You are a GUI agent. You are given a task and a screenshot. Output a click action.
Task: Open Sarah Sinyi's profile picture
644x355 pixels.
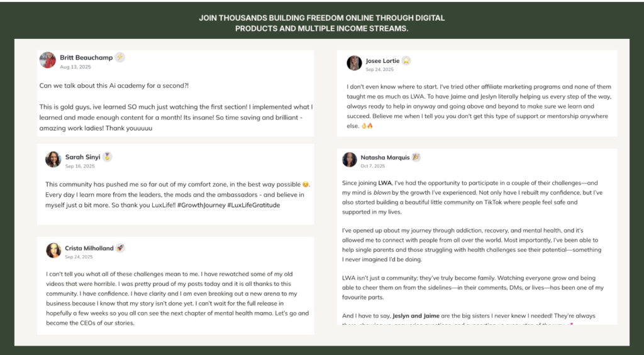(53, 160)
